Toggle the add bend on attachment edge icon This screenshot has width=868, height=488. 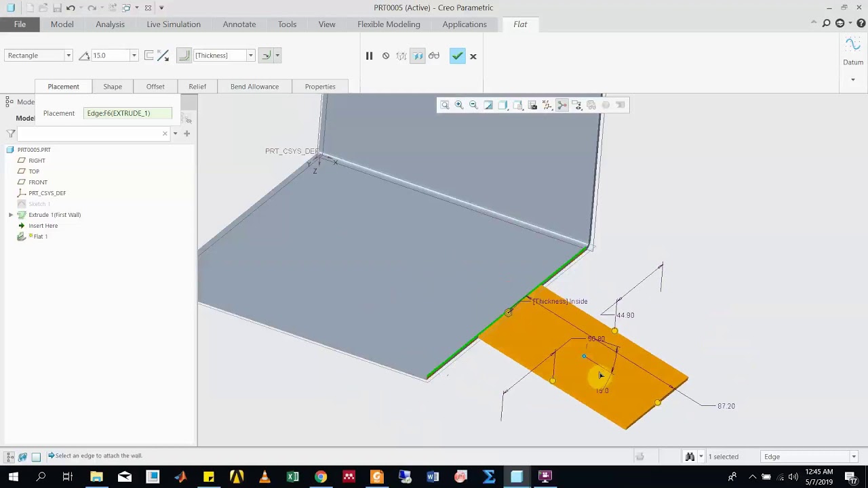point(184,56)
